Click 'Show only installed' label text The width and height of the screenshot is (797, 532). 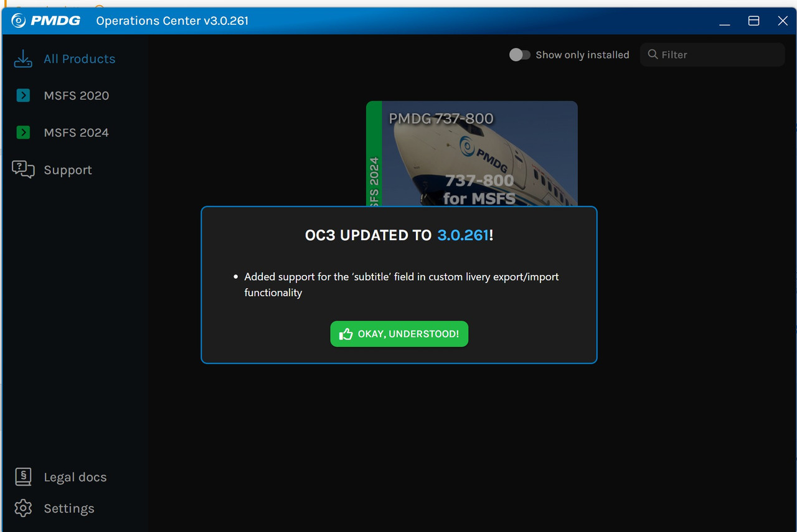[582, 55]
